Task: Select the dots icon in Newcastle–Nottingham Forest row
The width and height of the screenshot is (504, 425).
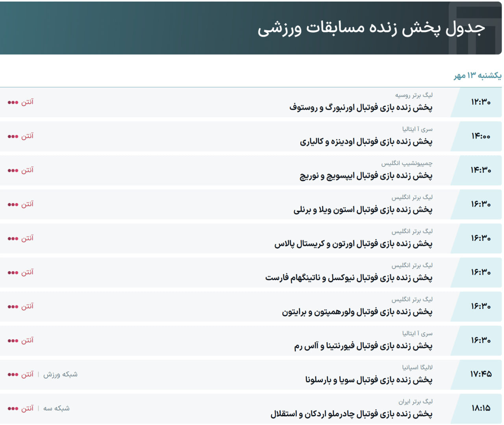Action: [13, 273]
